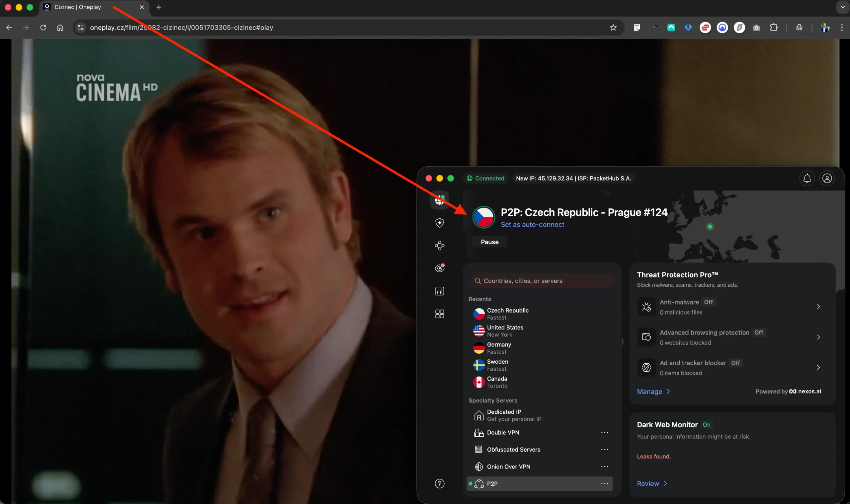
Task: Open Dark Web Monitor from the sidebar
Action: pos(440,268)
